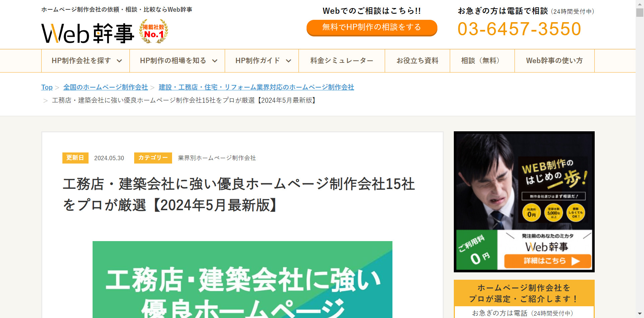Open the 全国のホームページ制作会社 breadcrumb link
The image size is (644, 318).
(106, 87)
